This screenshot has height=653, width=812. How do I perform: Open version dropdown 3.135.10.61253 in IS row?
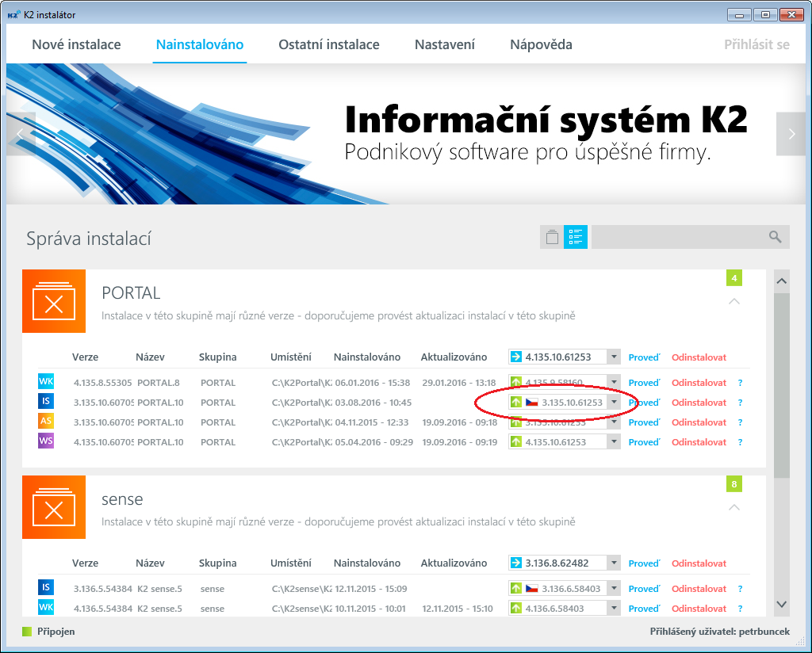pos(614,402)
